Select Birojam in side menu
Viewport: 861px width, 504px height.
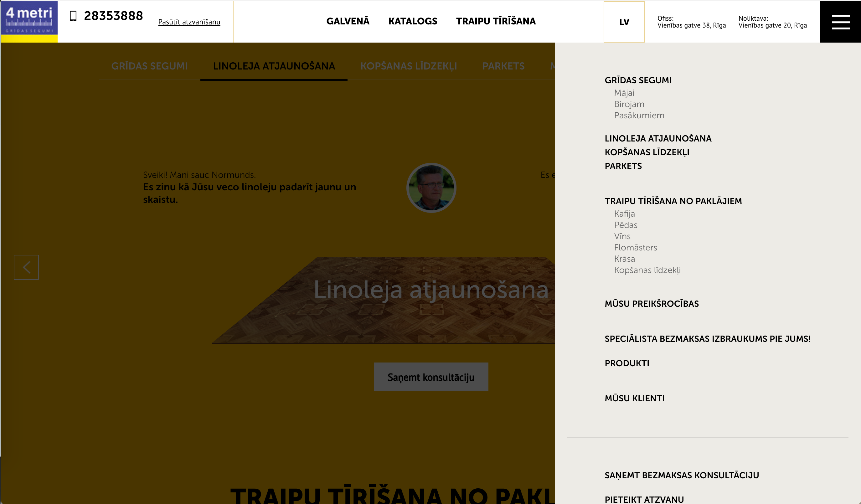click(629, 104)
